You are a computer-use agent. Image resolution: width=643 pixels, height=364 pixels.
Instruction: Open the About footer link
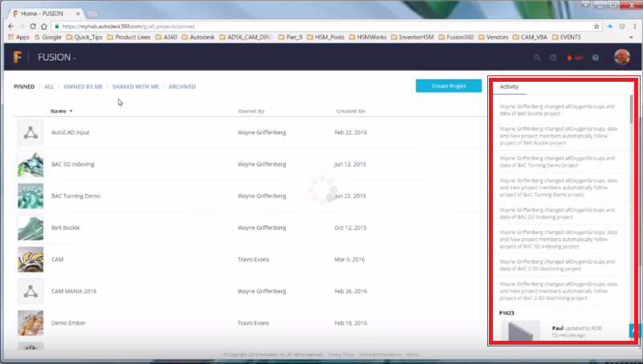click(412, 354)
